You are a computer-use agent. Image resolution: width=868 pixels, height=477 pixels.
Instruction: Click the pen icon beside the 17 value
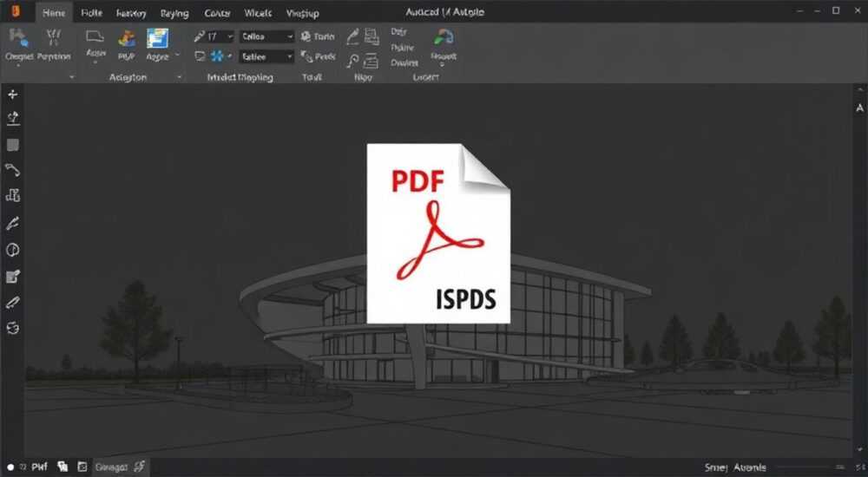pyautogui.click(x=200, y=36)
